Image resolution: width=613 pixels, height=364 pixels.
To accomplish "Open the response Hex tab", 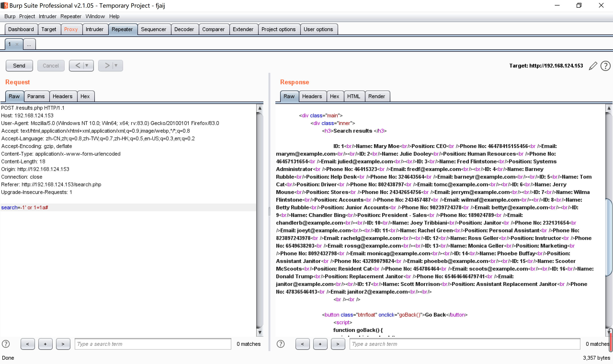I will click(335, 97).
